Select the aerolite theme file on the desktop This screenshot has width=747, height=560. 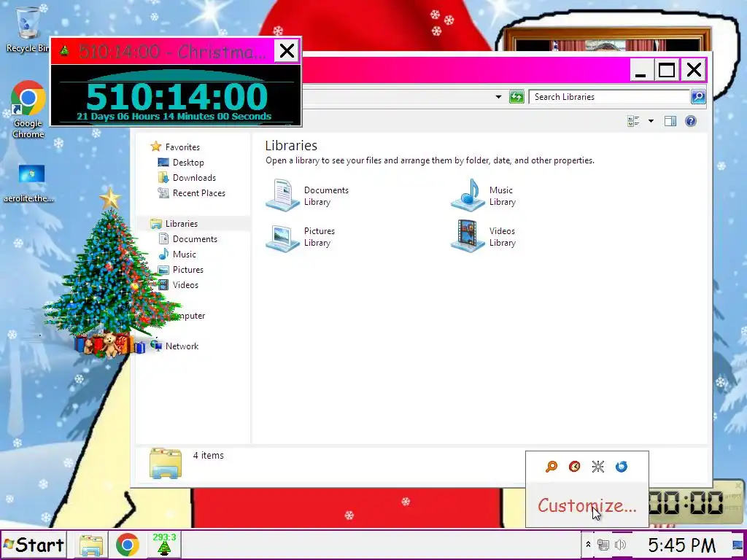click(x=29, y=183)
